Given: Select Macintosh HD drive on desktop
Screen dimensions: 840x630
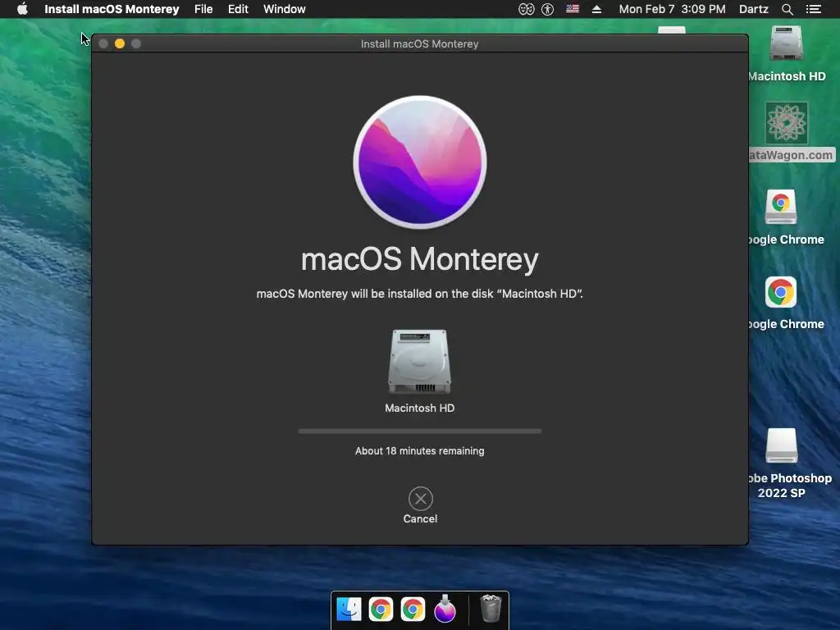Looking at the screenshot, I should coord(786,43).
